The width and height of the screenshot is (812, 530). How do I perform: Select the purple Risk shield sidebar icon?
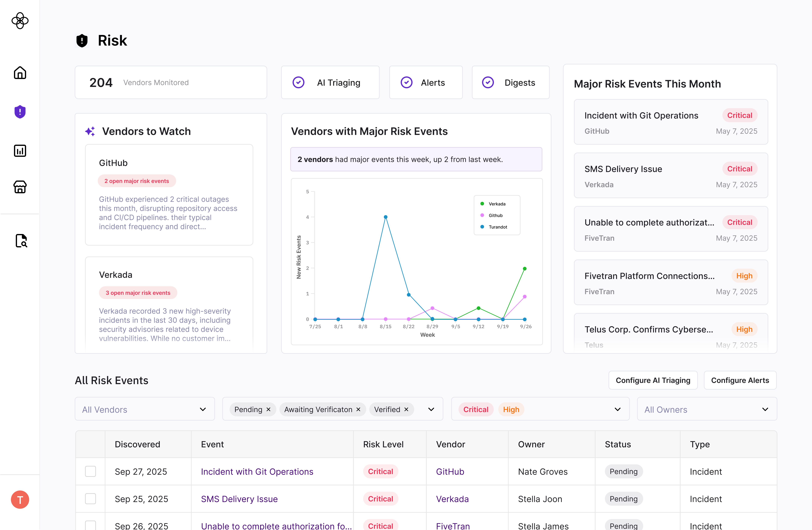(20, 112)
